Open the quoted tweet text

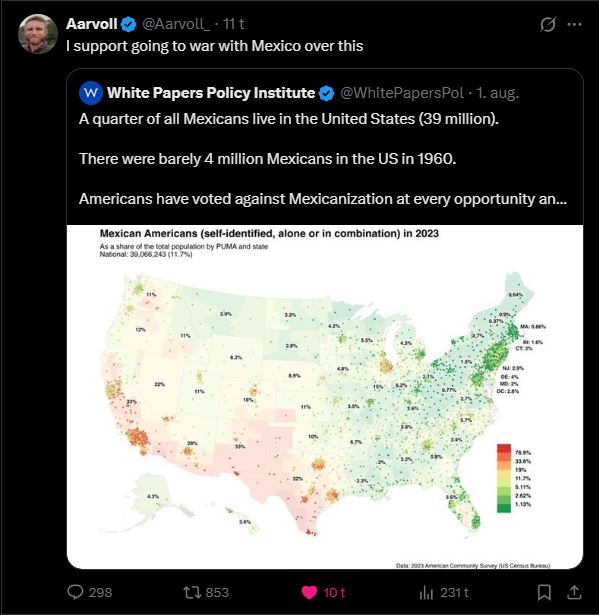[323, 159]
